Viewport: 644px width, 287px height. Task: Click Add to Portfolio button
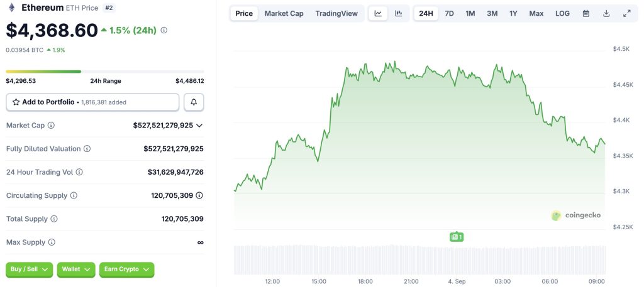[x=92, y=102]
